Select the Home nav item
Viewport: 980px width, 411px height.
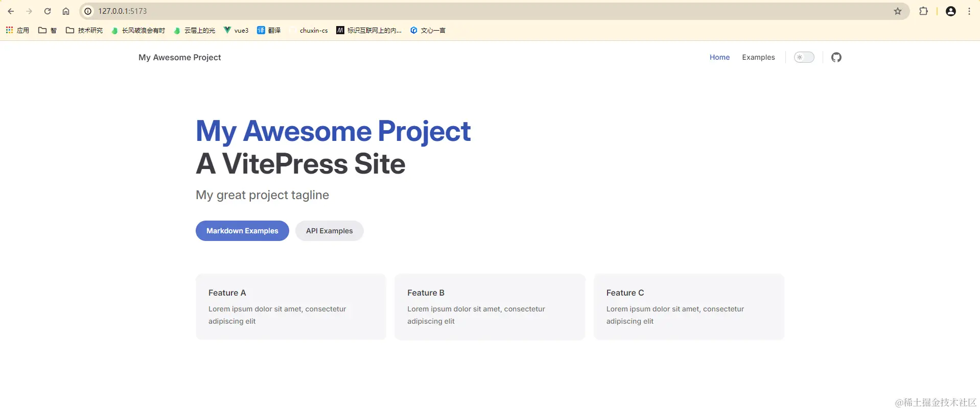[719, 57]
